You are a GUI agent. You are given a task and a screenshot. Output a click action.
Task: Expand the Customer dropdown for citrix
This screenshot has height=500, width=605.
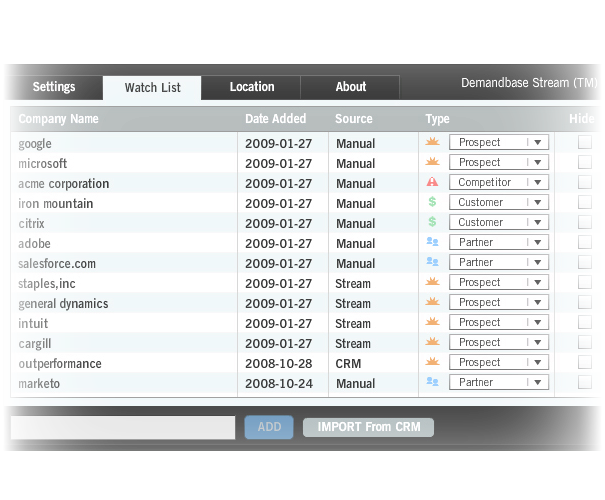[x=499, y=223]
